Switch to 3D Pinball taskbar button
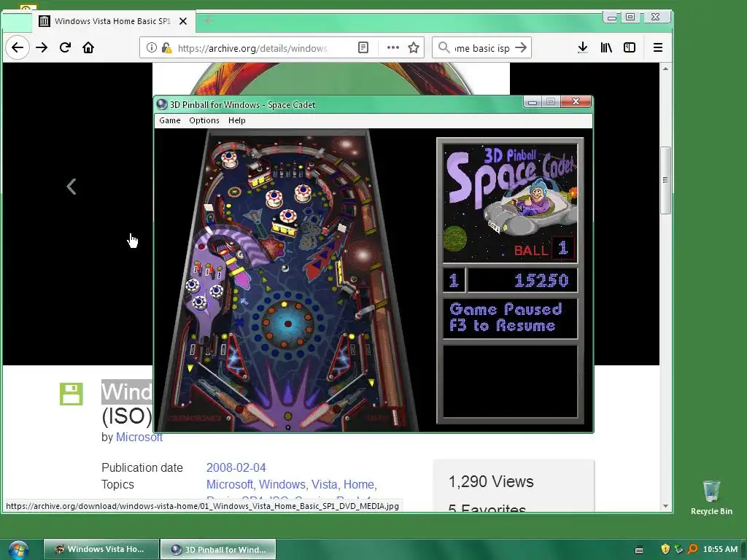This screenshot has width=747, height=560. pyautogui.click(x=218, y=549)
